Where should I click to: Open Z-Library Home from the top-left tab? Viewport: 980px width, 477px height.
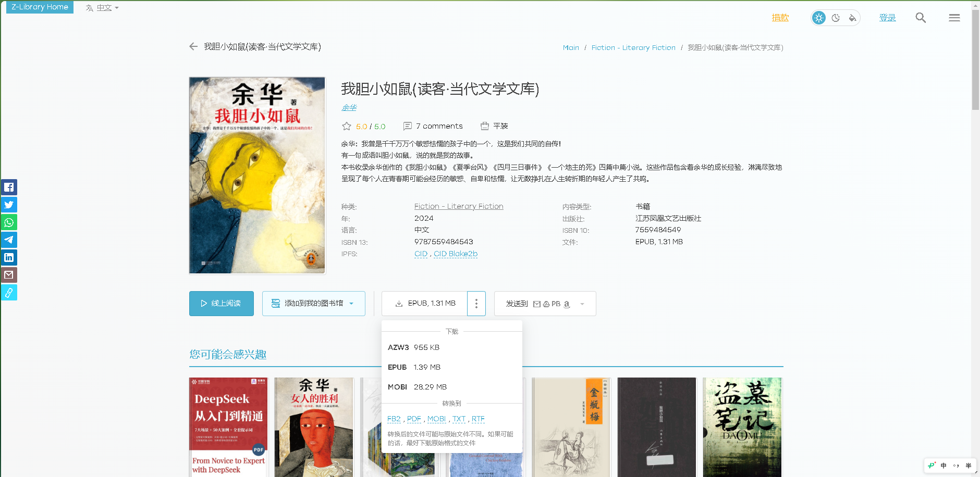[39, 7]
